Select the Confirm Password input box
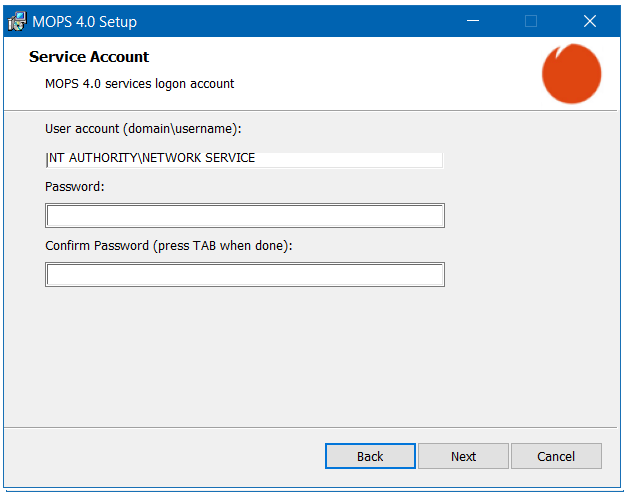628x493 pixels. point(244,275)
